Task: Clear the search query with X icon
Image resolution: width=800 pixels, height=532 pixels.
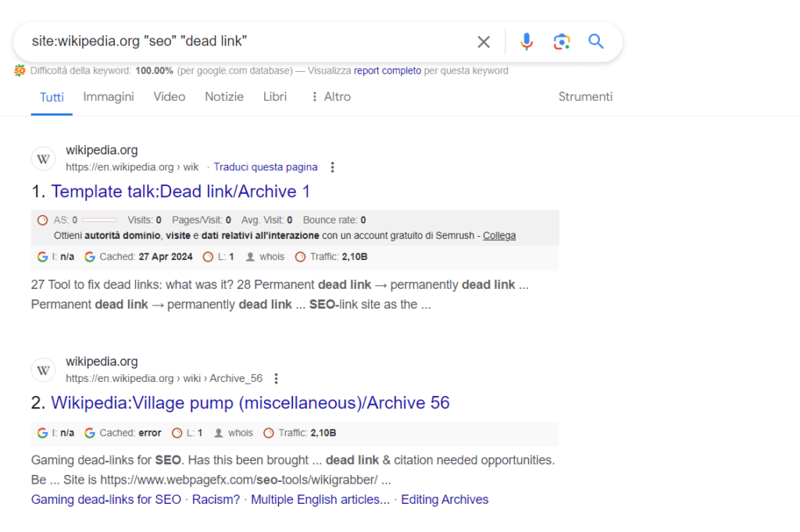Action: point(483,42)
